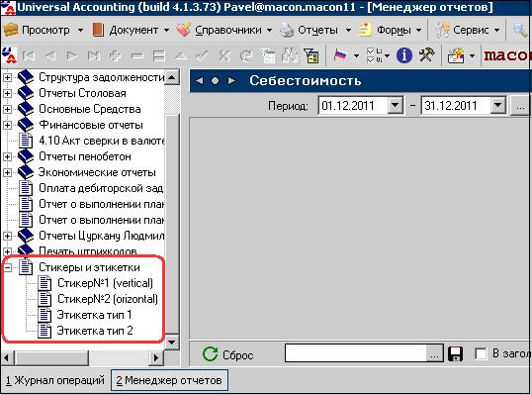
Task: Go to next record toolbar button
Action: tap(72, 55)
